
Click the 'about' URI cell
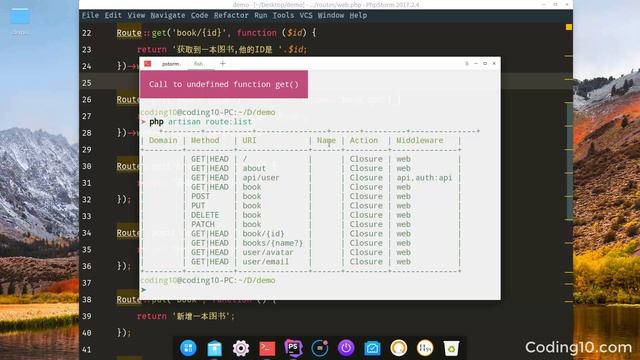(x=254, y=168)
